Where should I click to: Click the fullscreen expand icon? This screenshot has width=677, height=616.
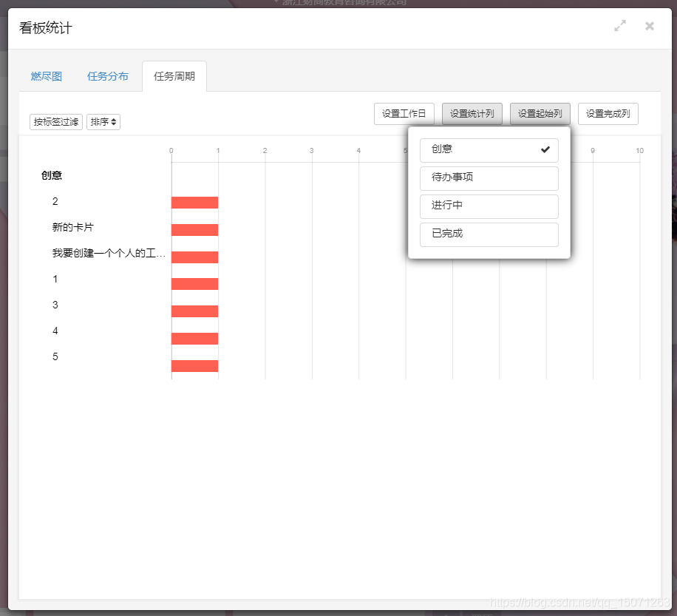pyautogui.click(x=620, y=26)
